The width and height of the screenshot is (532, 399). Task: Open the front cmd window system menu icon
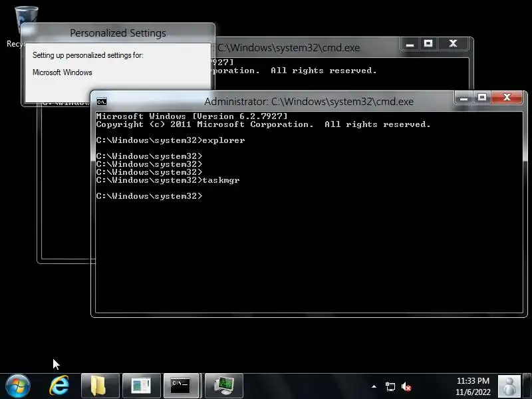pos(102,102)
